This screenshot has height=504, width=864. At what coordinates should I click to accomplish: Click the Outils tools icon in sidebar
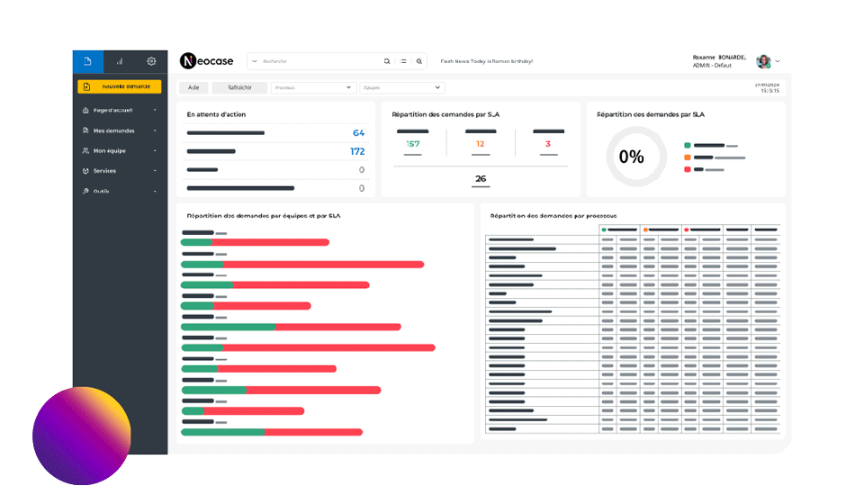pos(85,191)
